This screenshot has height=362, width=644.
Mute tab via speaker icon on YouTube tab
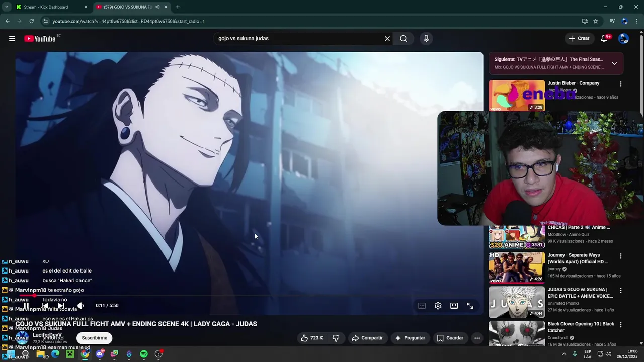157,7
